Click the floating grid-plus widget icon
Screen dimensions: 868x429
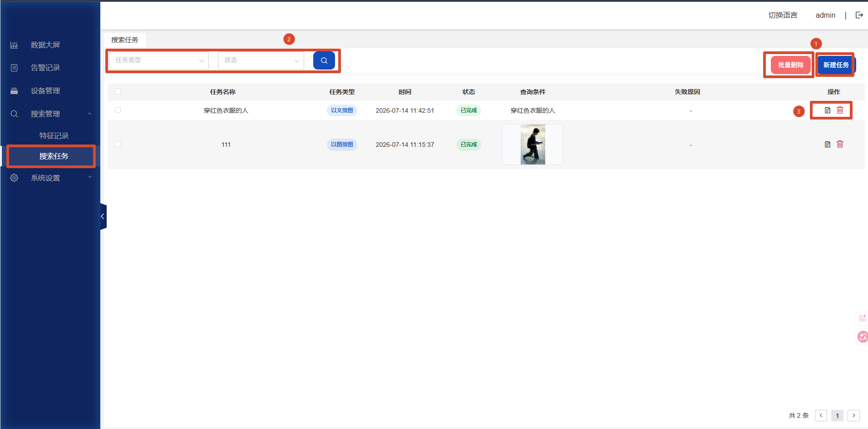(862, 318)
